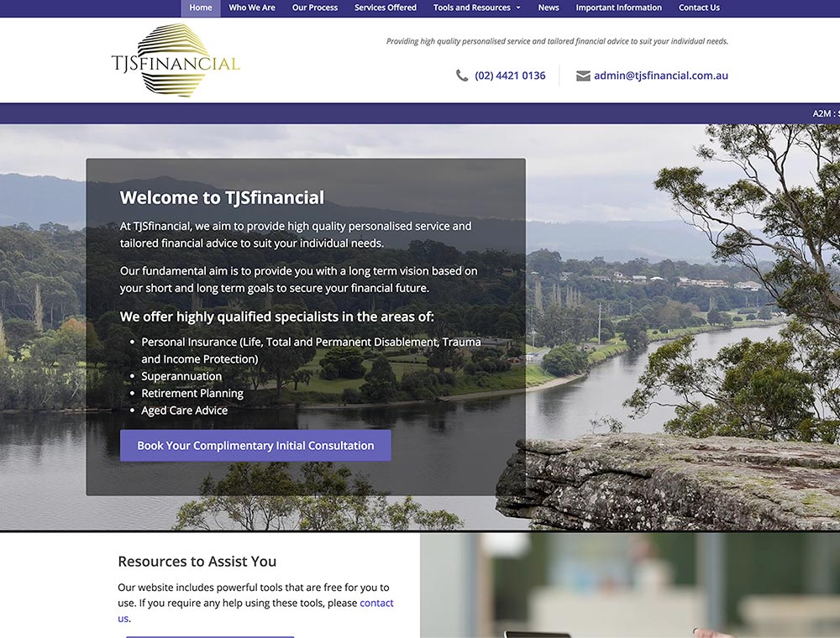Click the Resources to Assist You heading
840x638 pixels.
pyautogui.click(x=197, y=562)
